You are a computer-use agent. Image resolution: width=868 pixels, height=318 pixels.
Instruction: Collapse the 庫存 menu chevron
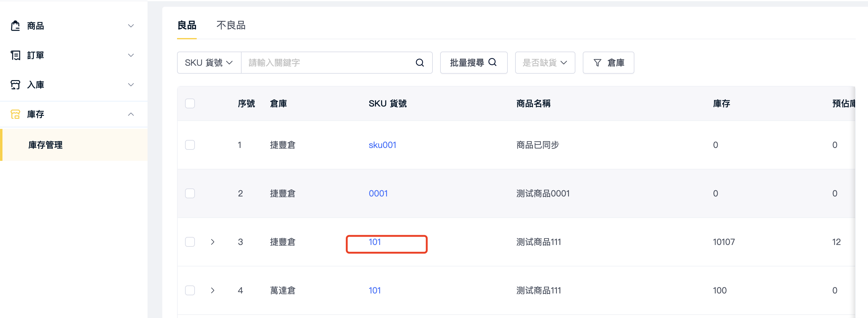point(131,114)
